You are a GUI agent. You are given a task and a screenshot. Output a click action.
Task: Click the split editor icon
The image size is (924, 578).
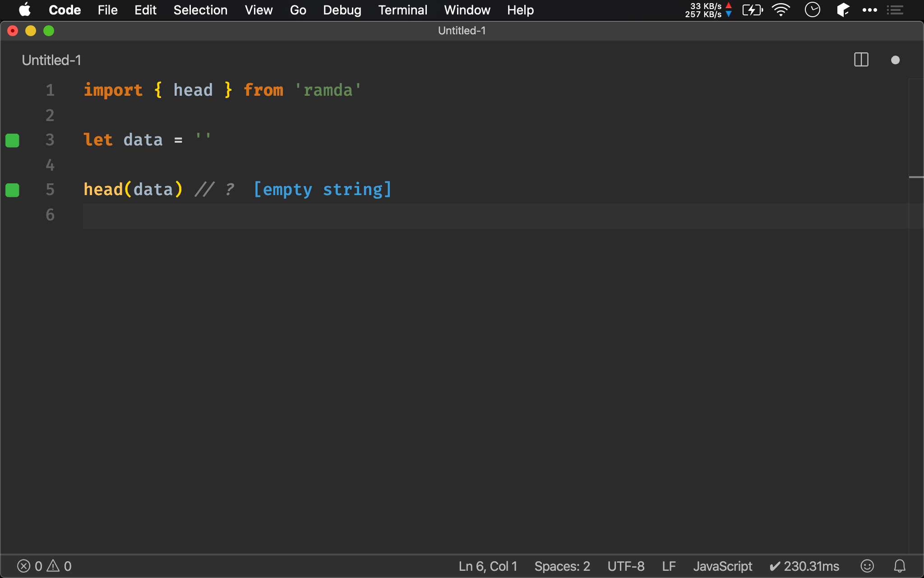pyautogui.click(x=861, y=60)
